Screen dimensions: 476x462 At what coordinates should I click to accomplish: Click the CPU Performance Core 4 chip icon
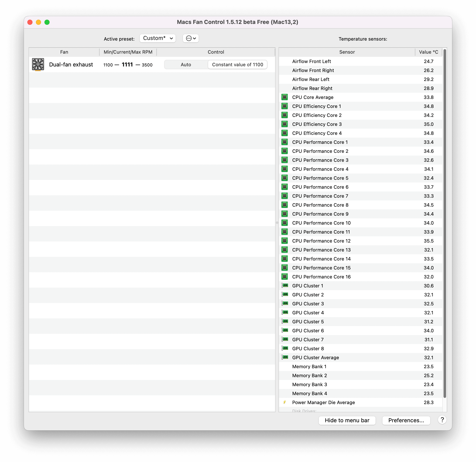pos(285,169)
